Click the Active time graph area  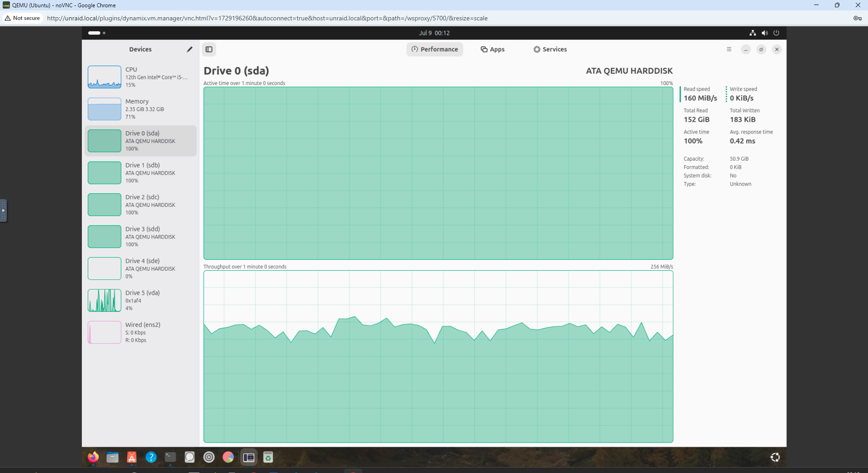click(x=438, y=173)
